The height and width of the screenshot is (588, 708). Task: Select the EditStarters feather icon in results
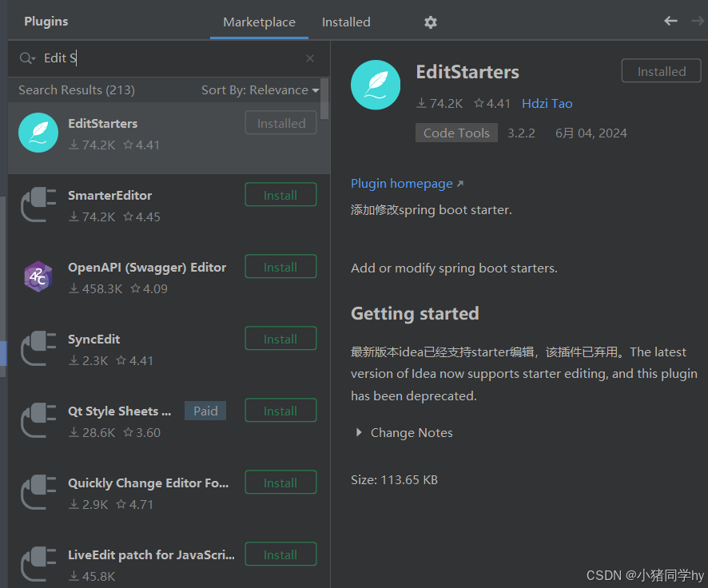[38, 133]
